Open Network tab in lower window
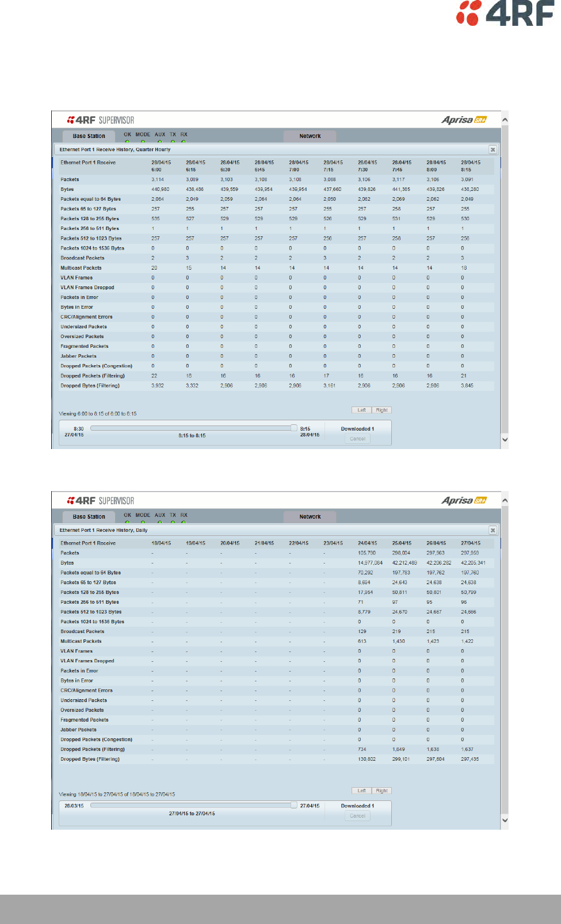Image resolution: width=561 pixels, height=924 pixels. tap(310, 517)
